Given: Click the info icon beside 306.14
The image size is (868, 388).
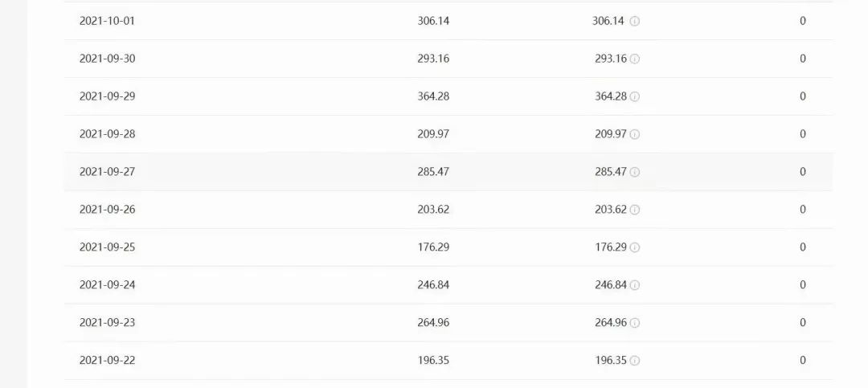Looking at the screenshot, I should click(635, 21).
